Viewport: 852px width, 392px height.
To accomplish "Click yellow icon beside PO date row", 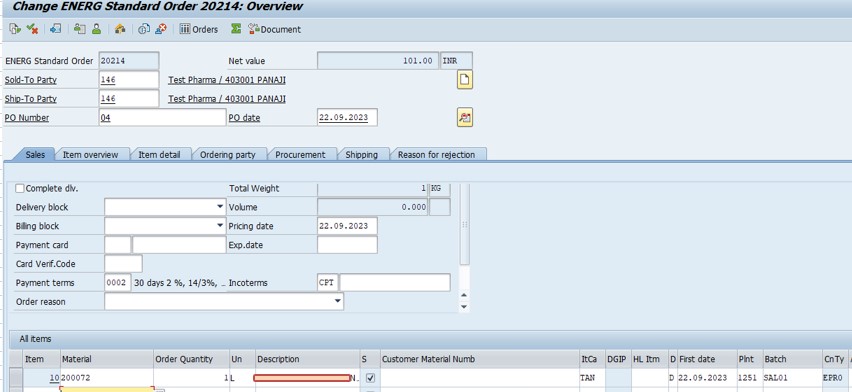I will [465, 117].
